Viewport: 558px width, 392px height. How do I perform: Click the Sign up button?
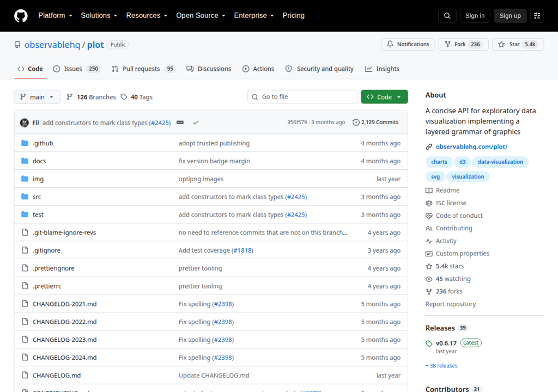510,16
